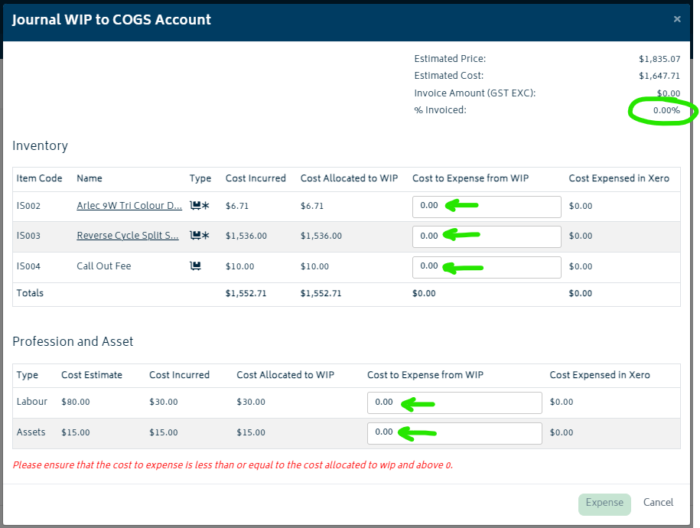
Task: Click the Item Code column header
Action: point(39,178)
